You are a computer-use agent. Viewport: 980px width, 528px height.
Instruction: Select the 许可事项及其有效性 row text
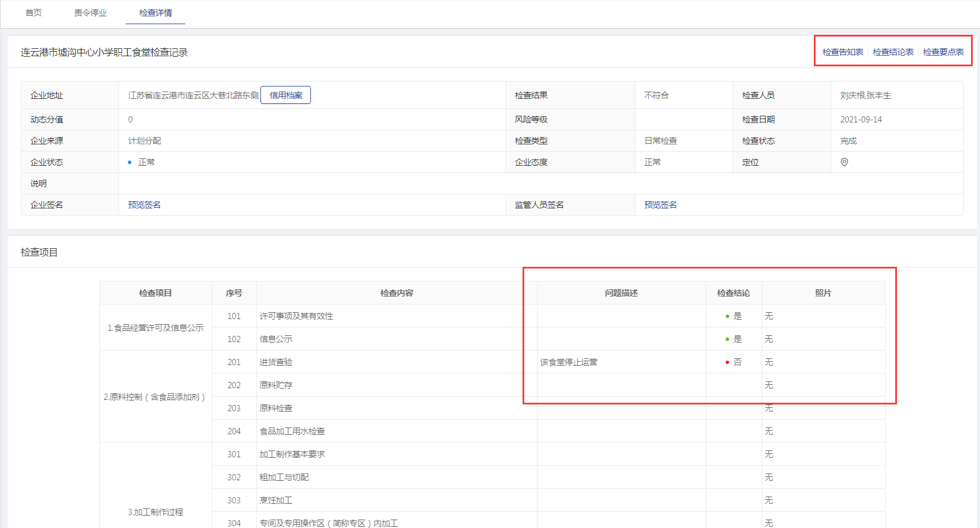(x=296, y=316)
